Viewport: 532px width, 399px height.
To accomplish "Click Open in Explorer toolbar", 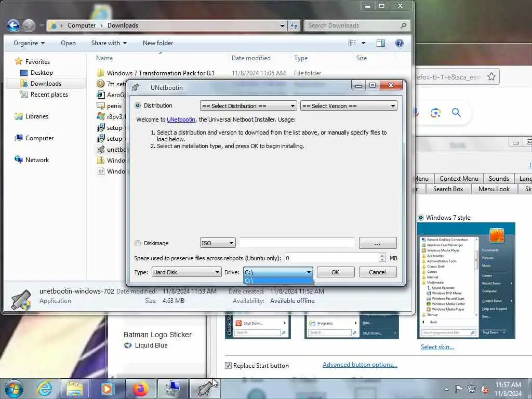I will coord(68,43).
